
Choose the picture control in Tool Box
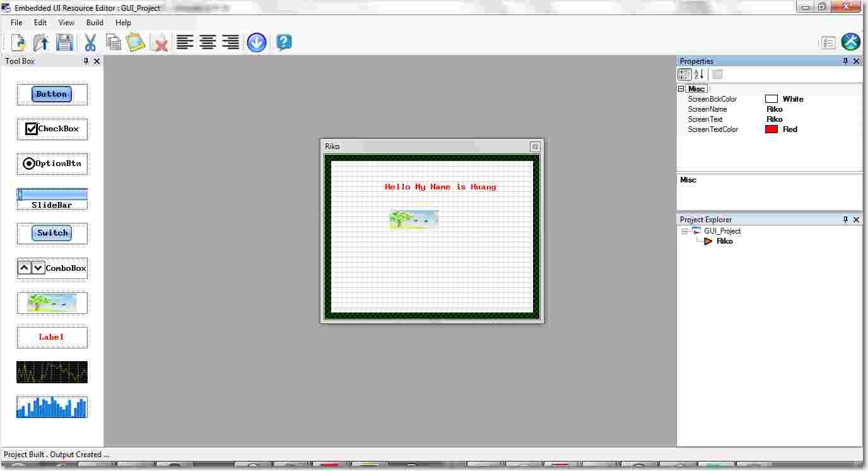coord(52,302)
